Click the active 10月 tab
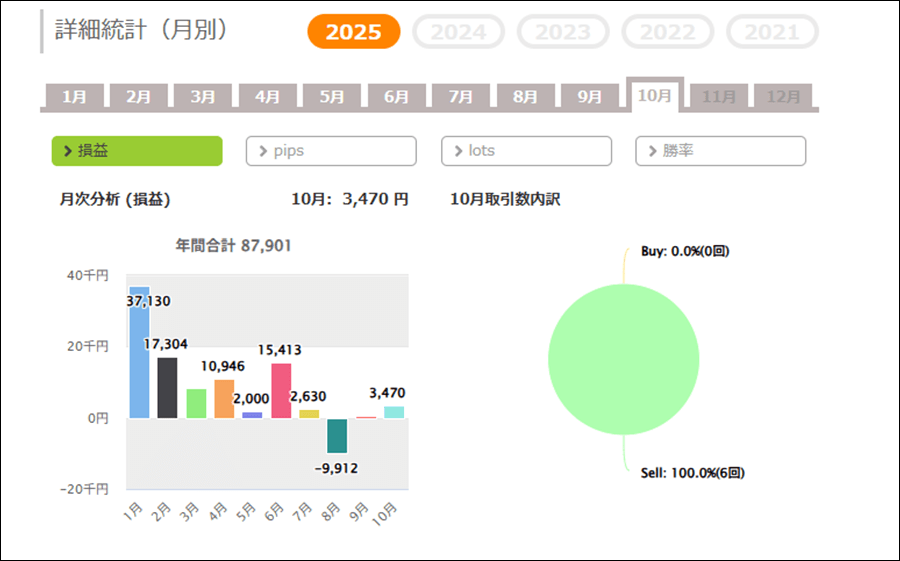 click(x=655, y=96)
